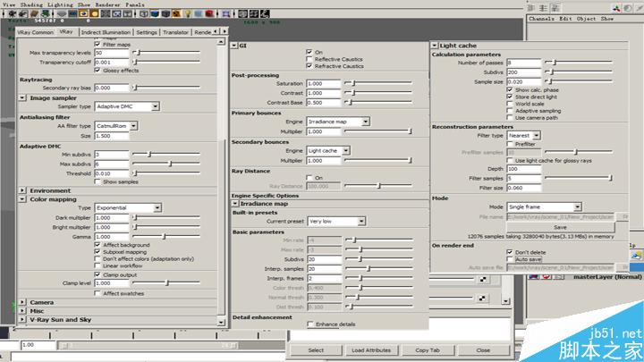Enable Auto save on render end
This screenshot has width=644, height=362.
(x=510, y=259)
